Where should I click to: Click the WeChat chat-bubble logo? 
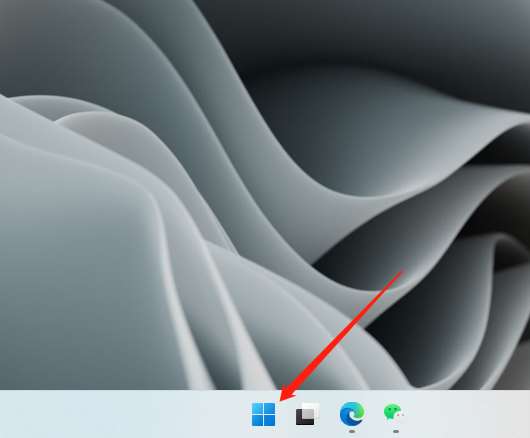coord(394,413)
